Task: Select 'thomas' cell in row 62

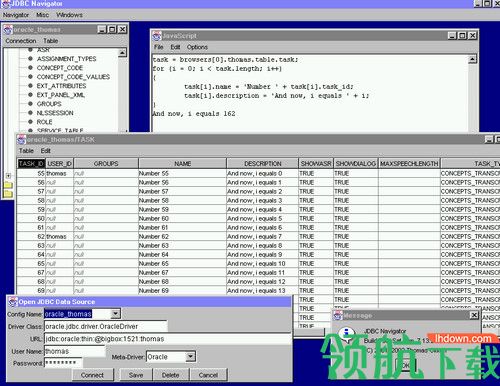Action: (59, 236)
